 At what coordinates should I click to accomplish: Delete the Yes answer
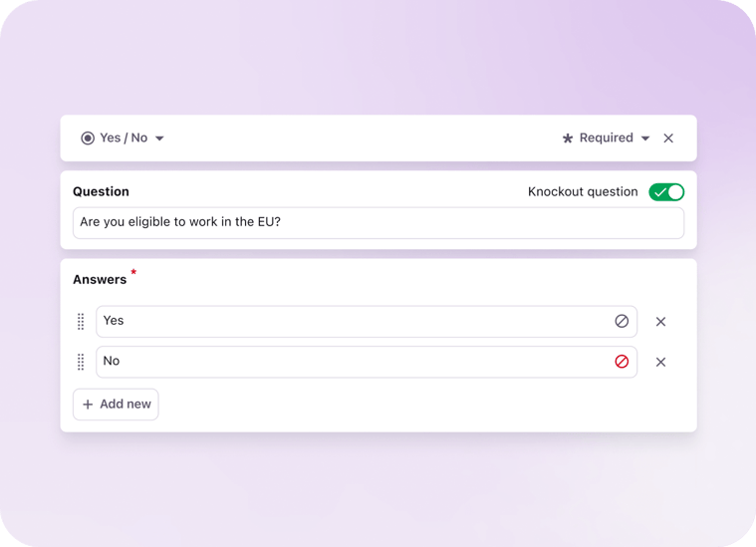point(660,321)
